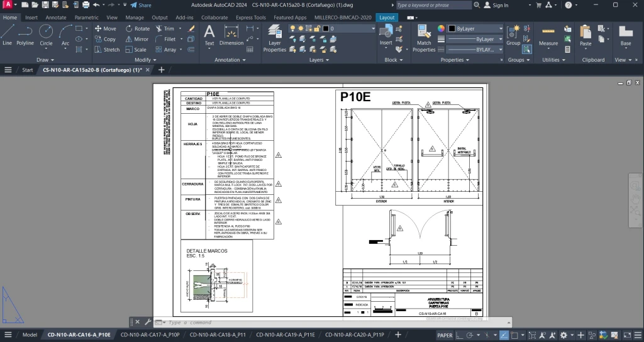Screen dimensions: 644x342
Task: Open Quick Calculator in Utilities panel
Action: (x=568, y=49)
